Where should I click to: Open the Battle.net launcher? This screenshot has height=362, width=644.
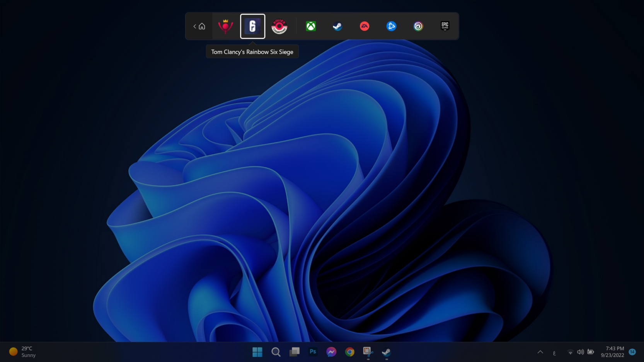pos(391,26)
